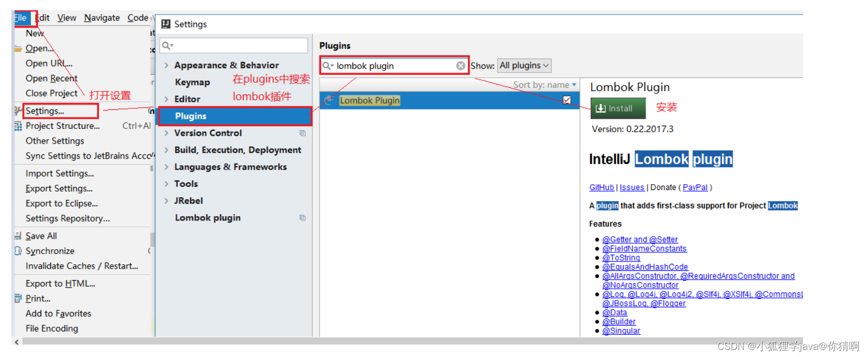The image size is (868, 357).
Task: Click the Open folder icon in File menu
Action: point(18,48)
